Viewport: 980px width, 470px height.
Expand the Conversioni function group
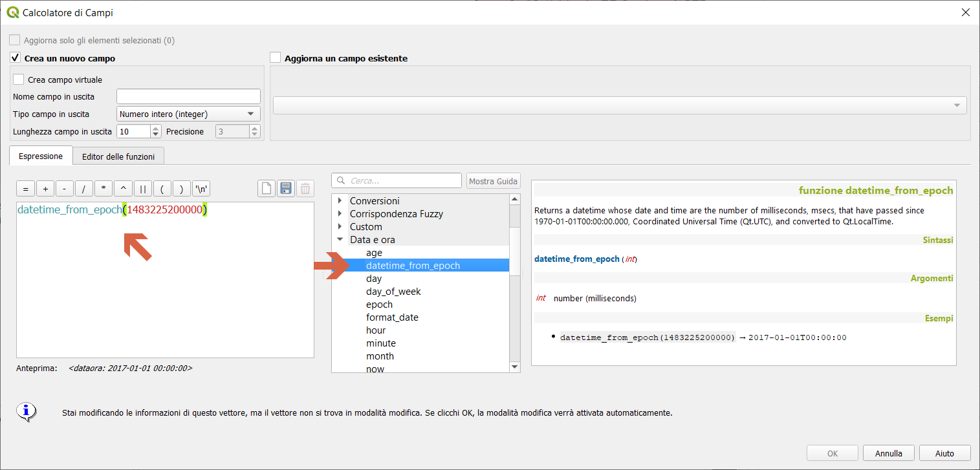click(x=340, y=201)
